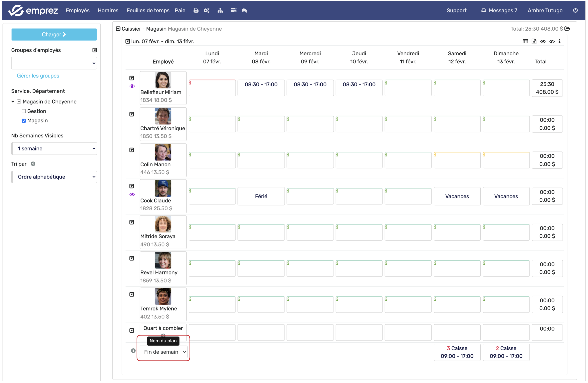This screenshot has height=383, width=588.
Task: Click the printer icon in top navigation
Action: pyautogui.click(x=196, y=10)
